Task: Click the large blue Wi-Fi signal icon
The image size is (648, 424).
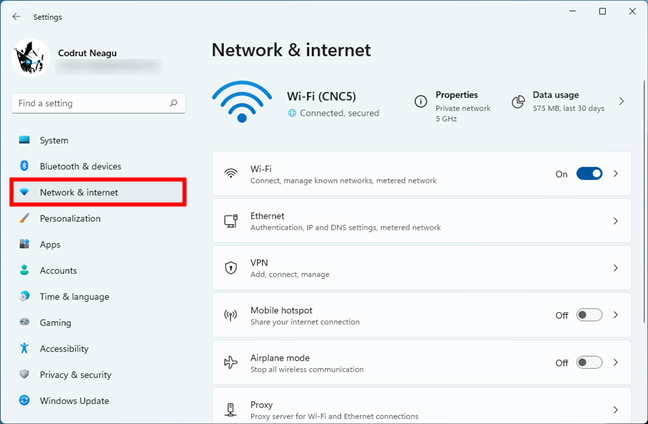Action: [x=242, y=101]
